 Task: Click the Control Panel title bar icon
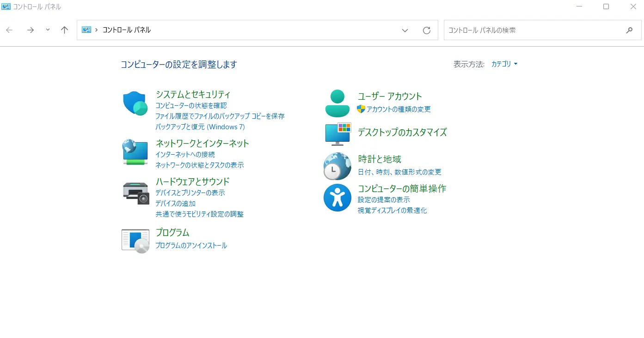coord(6,6)
